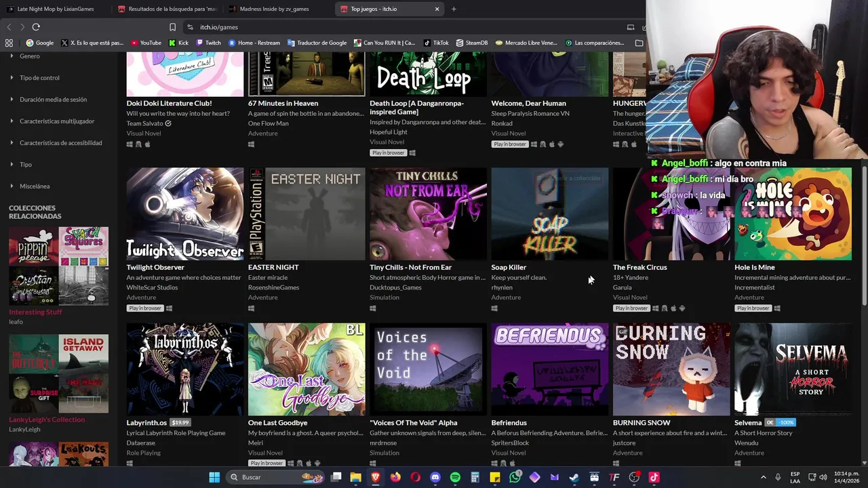This screenshot has height=488, width=868.
Task: Open the TikTok app in the taskbar
Action: tap(654, 477)
